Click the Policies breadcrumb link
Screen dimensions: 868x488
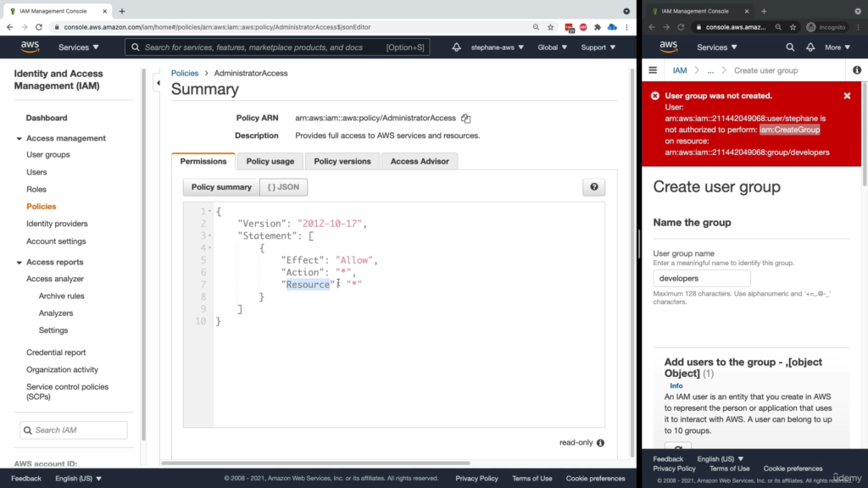click(x=185, y=74)
